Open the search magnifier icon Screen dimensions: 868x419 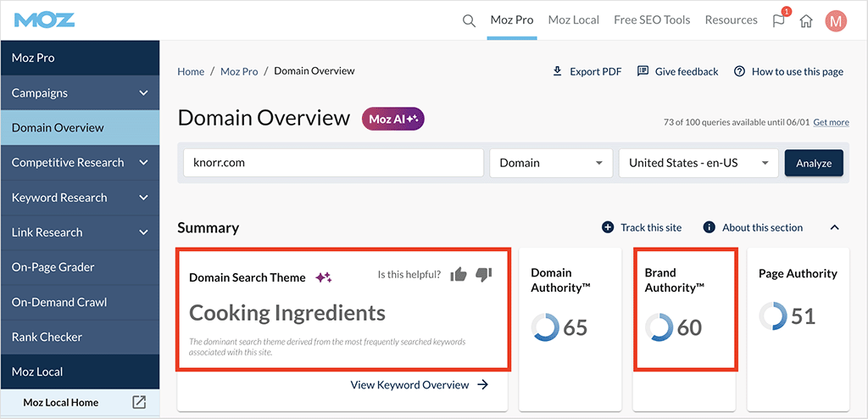tap(469, 20)
